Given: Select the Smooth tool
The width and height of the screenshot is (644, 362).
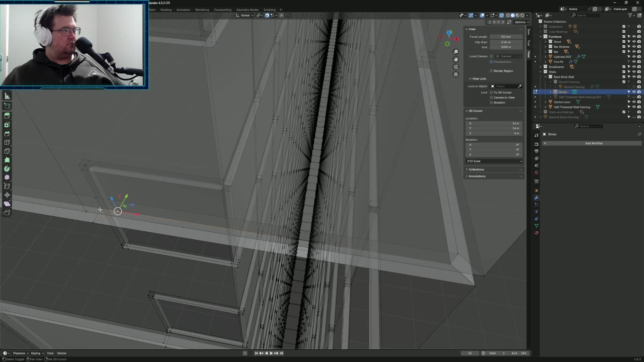Looking at the screenshot, I should click(x=7, y=177).
